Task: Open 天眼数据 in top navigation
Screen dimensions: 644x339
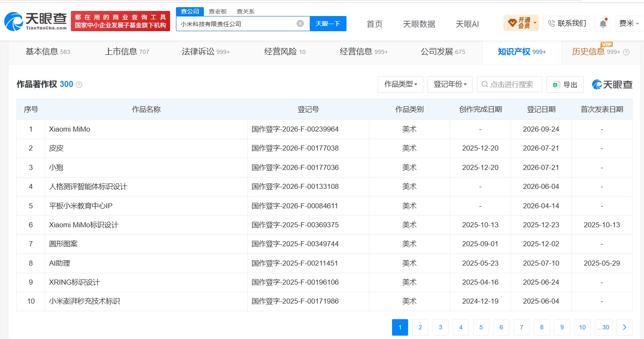Action: pyautogui.click(x=419, y=24)
